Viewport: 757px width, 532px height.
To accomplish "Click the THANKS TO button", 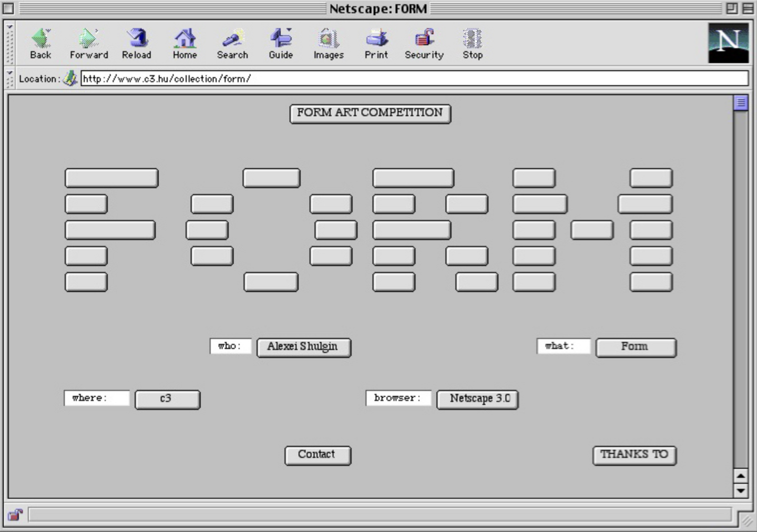I will (x=635, y=455).
